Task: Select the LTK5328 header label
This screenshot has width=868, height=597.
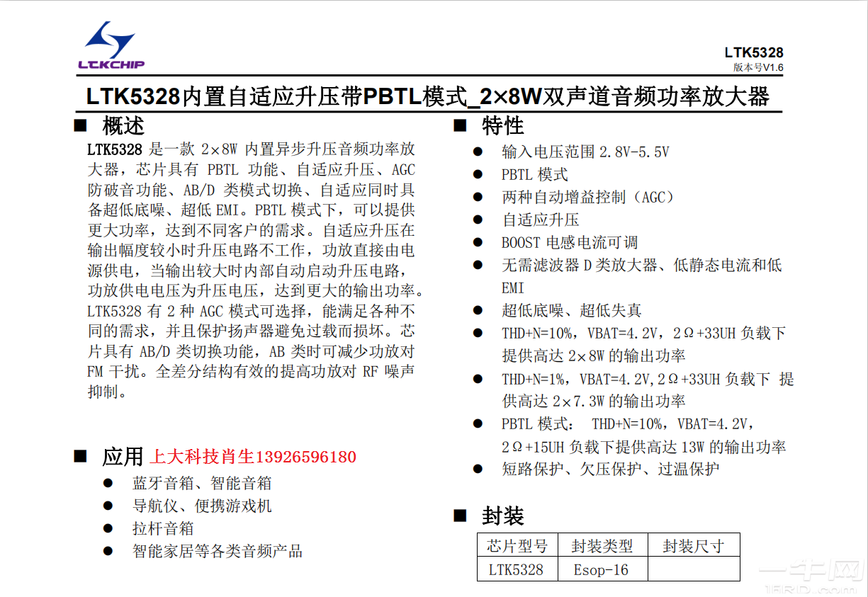Action: (x=754, y=51)
